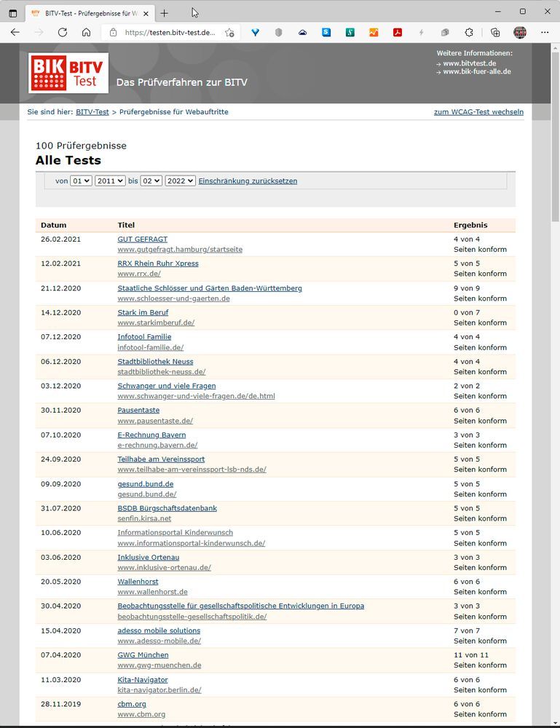Open a new browser tab
This screenshot has height=728, width=560.
pos(165,13)
